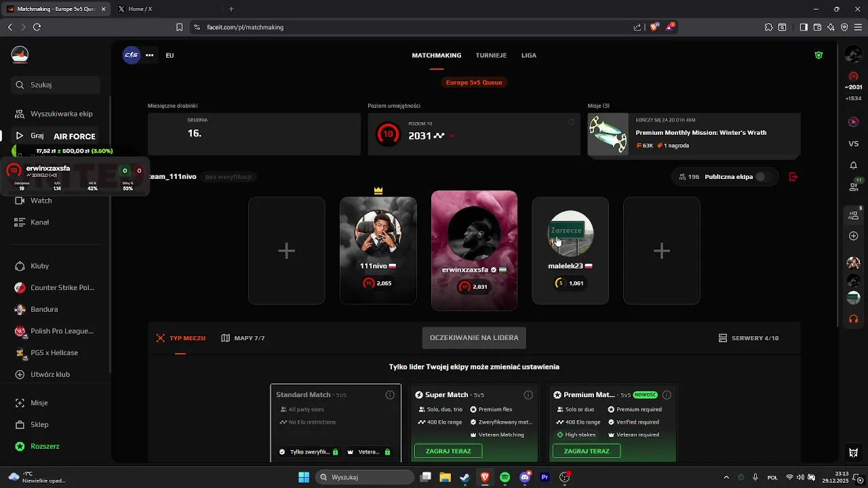Open friends list icon with 11 badge
Image resolution: width=868 pixels, height=488 pixels.
pyautogui.click(x=854, y=186)
